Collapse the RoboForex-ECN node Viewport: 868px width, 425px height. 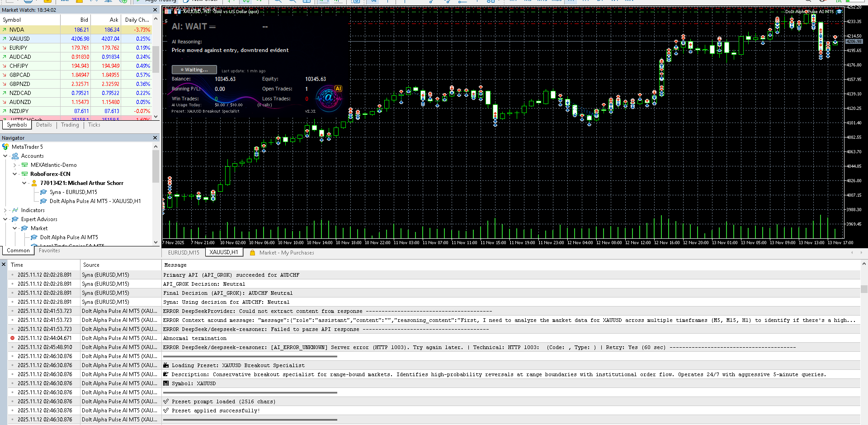pyautogui.click(x=15, y=174)
